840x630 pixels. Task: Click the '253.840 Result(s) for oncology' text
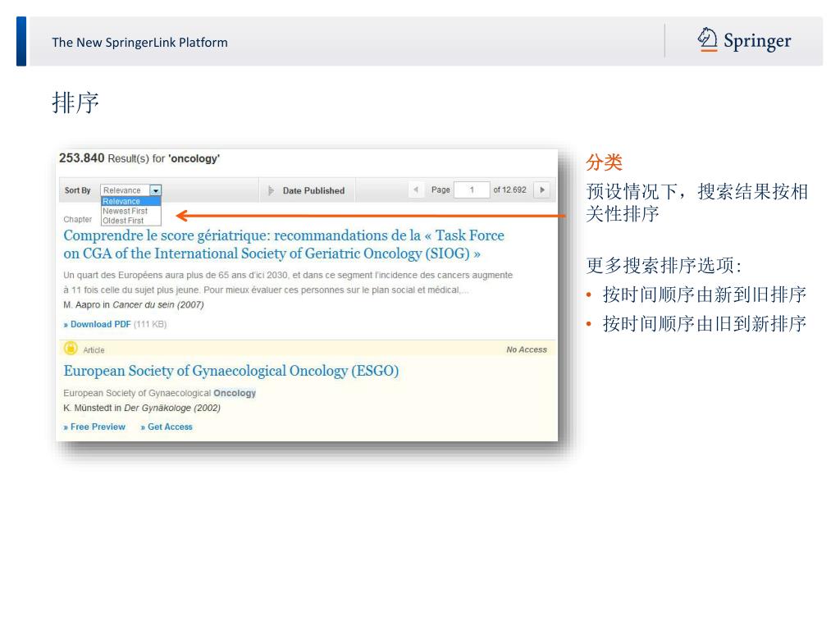[x=139, y=158]
